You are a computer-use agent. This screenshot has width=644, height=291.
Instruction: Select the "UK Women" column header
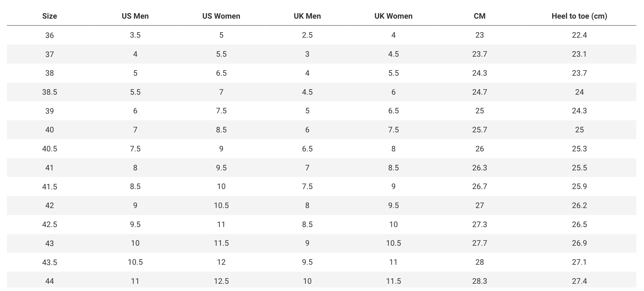pyautogui.click(x=393, y=16)
